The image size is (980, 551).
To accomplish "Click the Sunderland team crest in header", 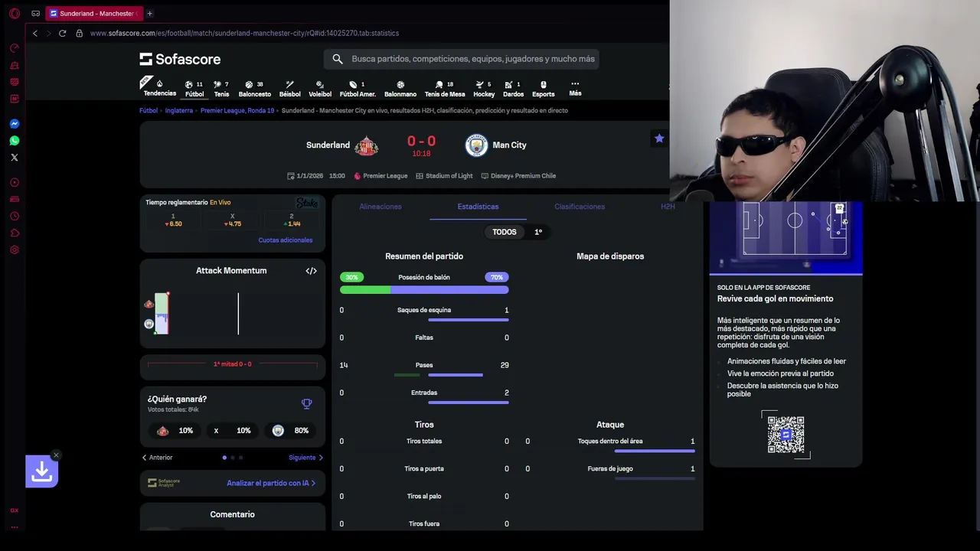I will click(x=366, y=145).
